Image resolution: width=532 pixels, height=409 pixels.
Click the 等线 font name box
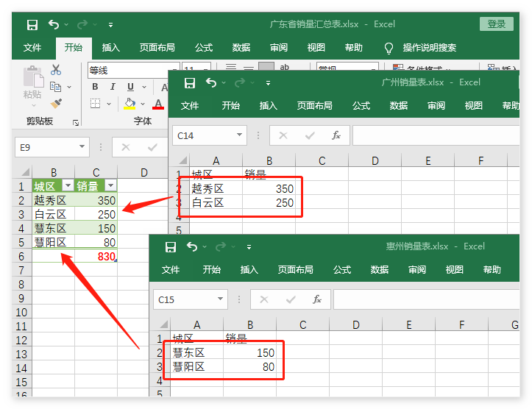[133, 70]
